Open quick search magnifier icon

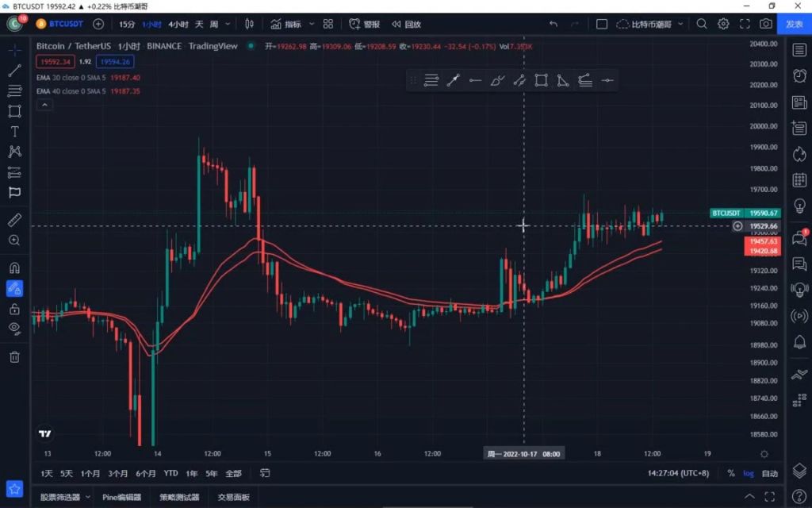[702, 24]
